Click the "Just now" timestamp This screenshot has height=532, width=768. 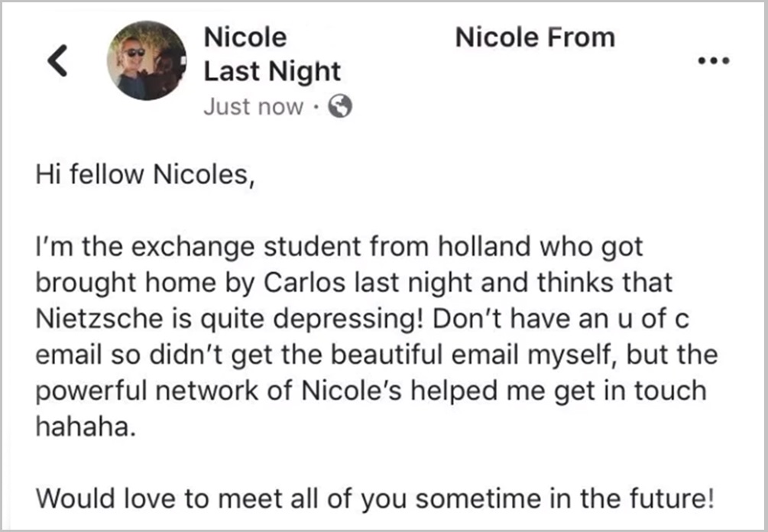[x=253, y=108]
